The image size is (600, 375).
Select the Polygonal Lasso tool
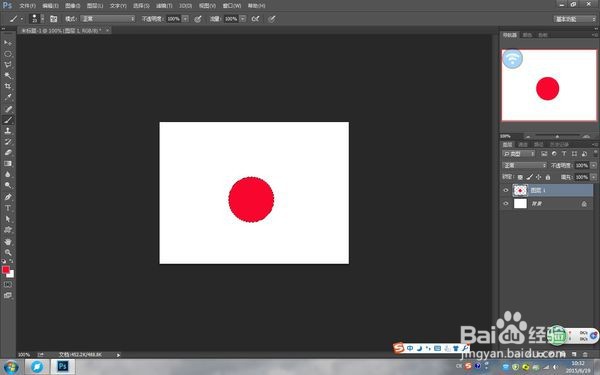(x=8, y=65)
